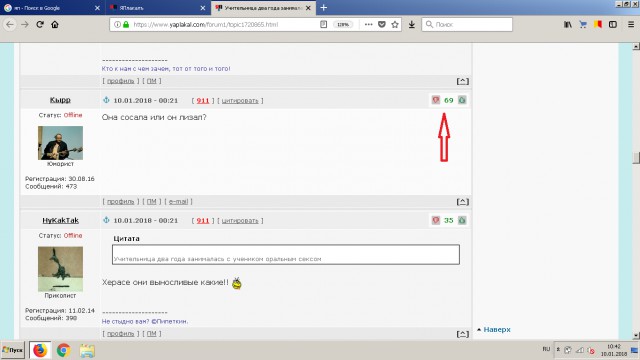Quote НуКакТак's post with цитировать
Image resolution: width=640 pixels, height=360 pixels.
coord(240,220)
